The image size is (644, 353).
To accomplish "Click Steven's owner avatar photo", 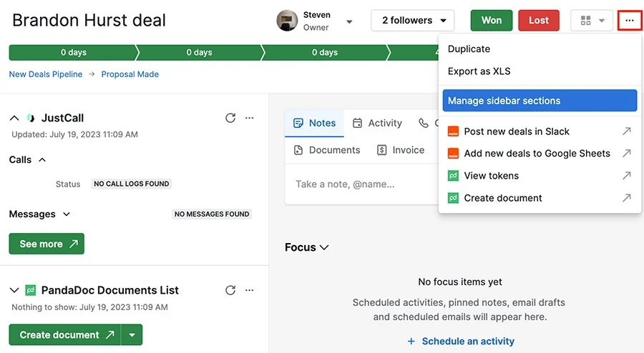I will tap(287, 21).
